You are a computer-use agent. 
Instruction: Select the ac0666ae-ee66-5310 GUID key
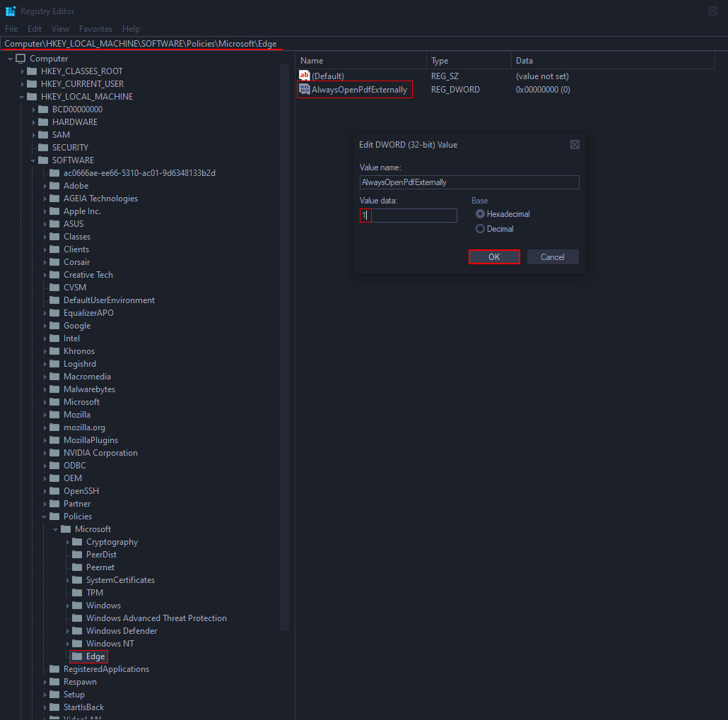point(139,172)
